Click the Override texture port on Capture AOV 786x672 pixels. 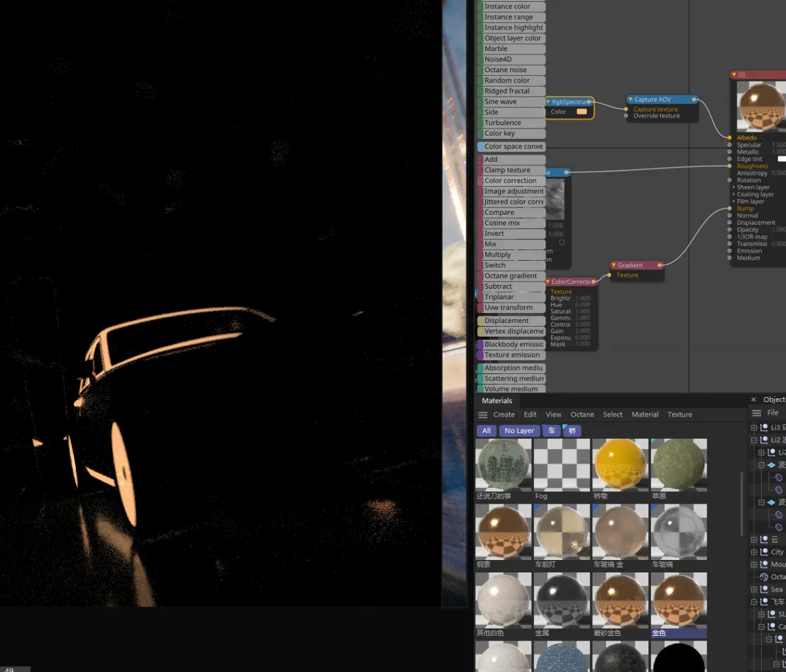pyautogui.click(x=627, y=116)
